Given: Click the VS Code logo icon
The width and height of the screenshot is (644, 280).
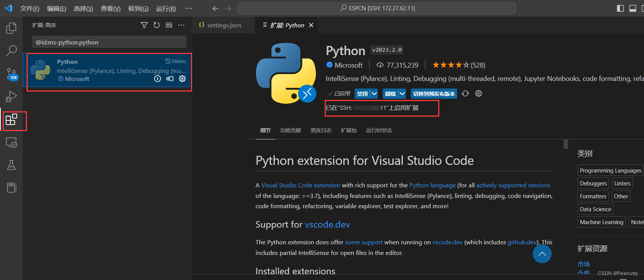Looking at the screenshot, I should point(8,8).
